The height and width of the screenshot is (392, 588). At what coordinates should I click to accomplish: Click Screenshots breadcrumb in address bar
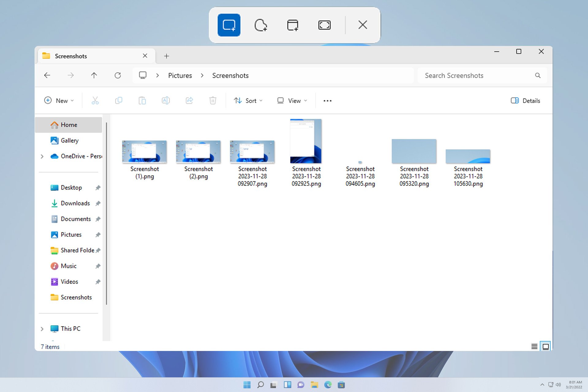[230, 75]
